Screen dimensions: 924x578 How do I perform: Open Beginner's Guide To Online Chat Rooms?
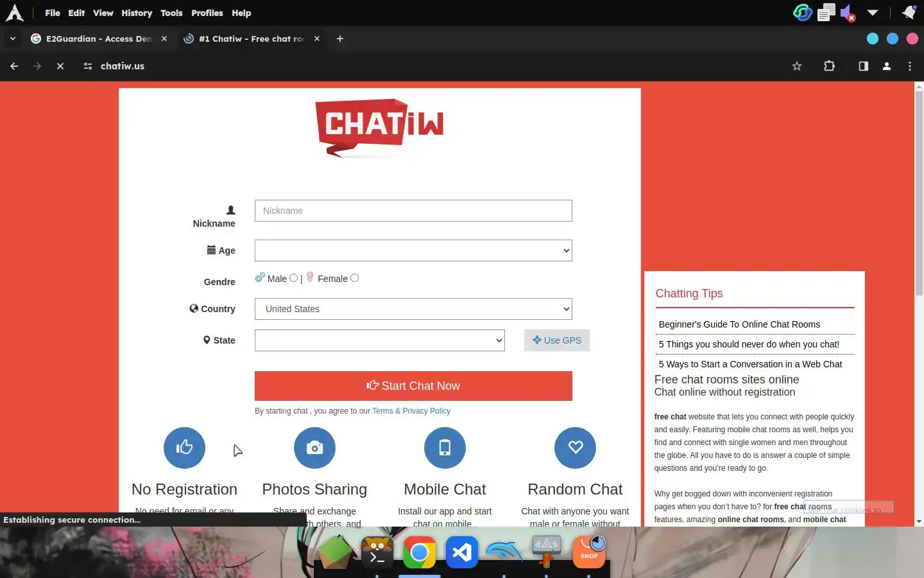tap(739, 324)
